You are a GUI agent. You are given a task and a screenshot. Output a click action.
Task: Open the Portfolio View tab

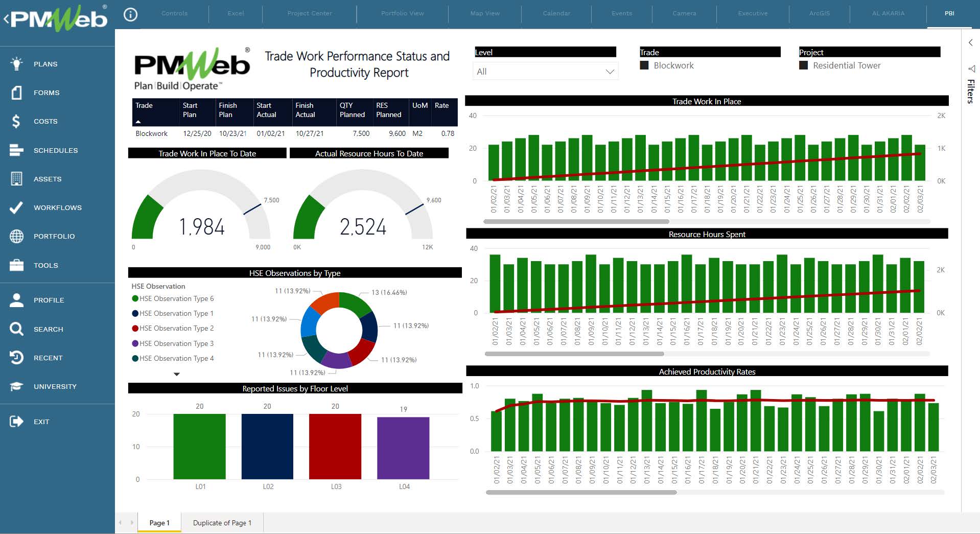pos(402,13)
